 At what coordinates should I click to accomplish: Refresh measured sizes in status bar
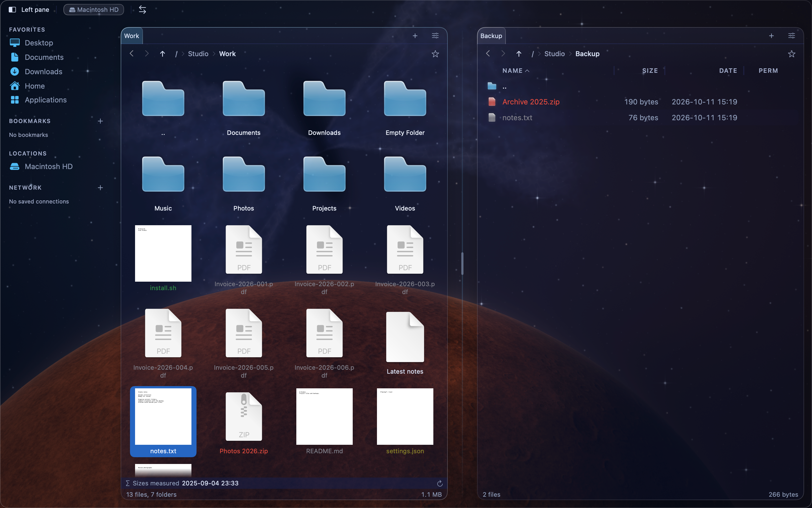[440, 483]
